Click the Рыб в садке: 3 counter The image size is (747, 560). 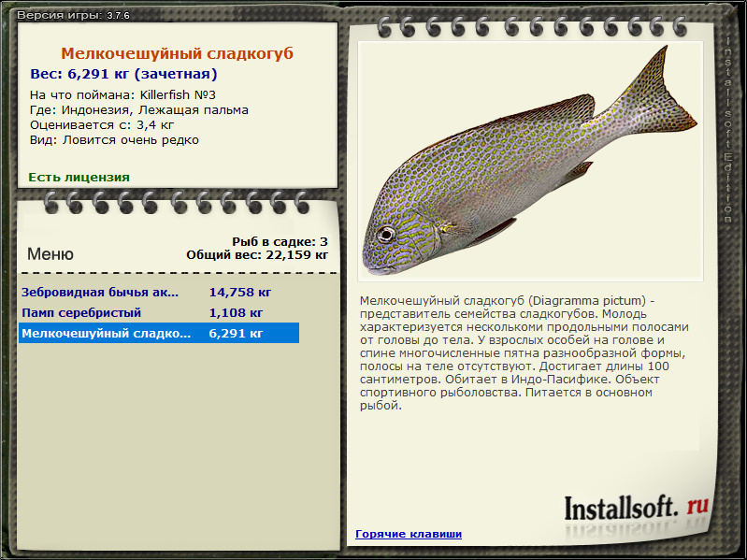click(x=280, y=241)
